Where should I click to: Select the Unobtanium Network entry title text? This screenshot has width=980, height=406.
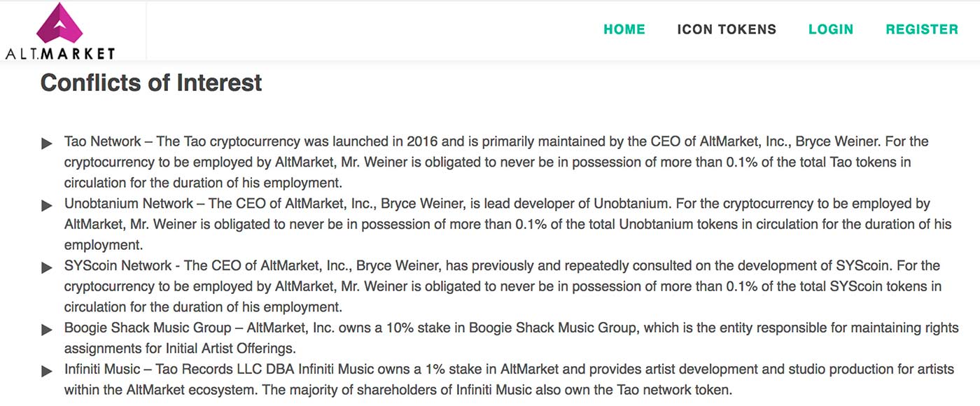(x=129, y=204)
